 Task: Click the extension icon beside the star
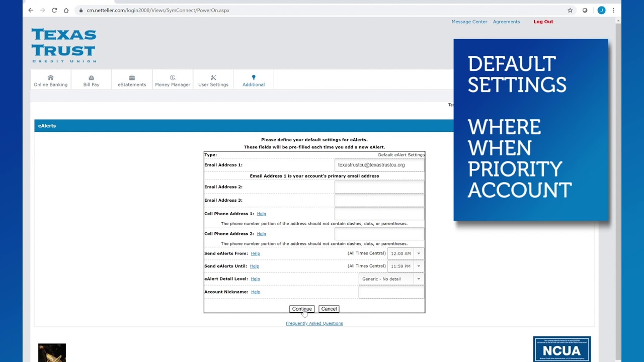coord(585,10)
